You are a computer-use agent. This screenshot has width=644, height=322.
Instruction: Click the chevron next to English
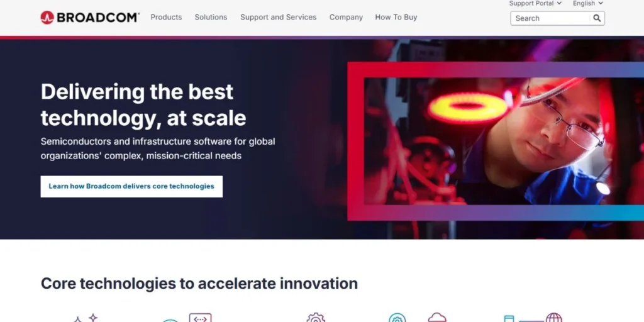601,3
